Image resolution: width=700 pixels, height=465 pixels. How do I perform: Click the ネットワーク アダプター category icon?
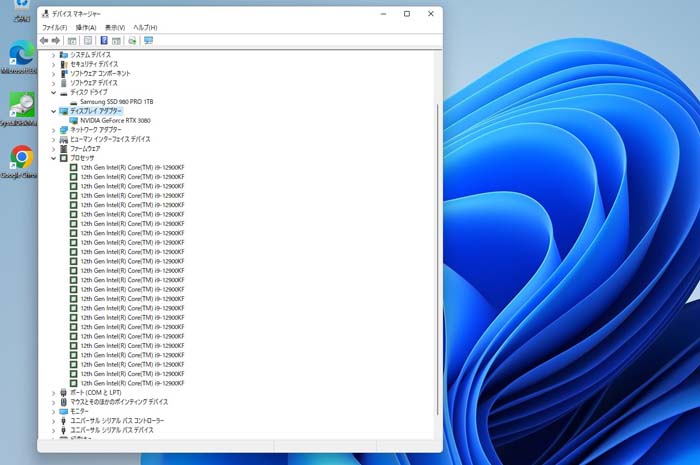point(63,130)
